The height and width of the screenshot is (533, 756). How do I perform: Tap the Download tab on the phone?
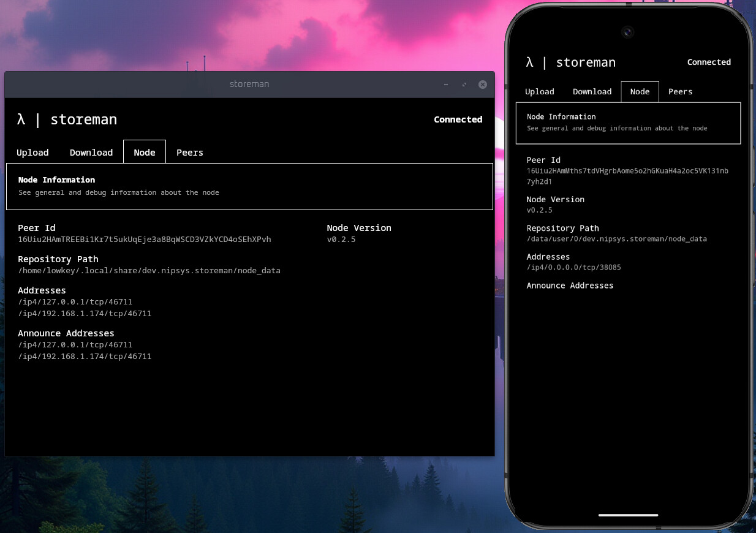[x=592, y=92]
